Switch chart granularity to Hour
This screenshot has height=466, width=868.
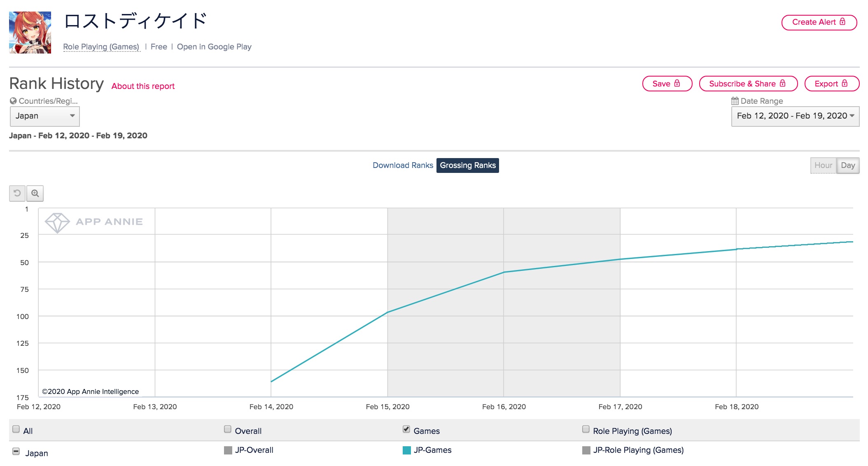(823, 165)
